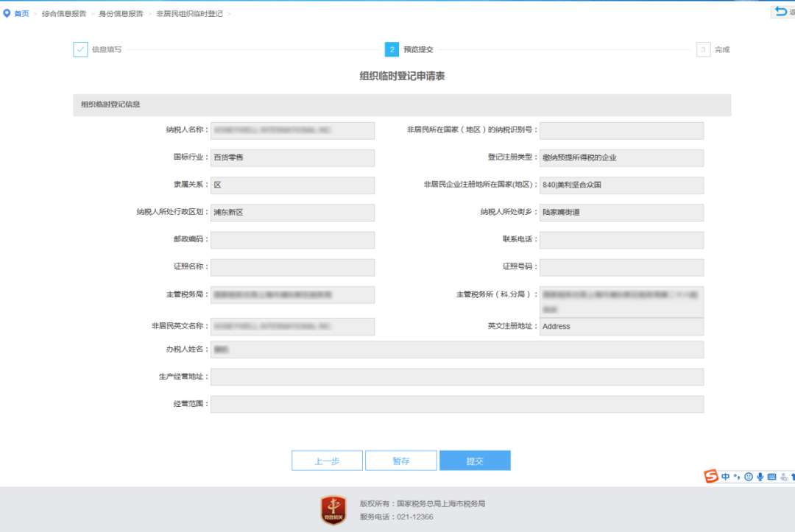The image size is (795, 532).
Task: Click the punctuation icon on input toolbar
Action: [x=736, y=477]
